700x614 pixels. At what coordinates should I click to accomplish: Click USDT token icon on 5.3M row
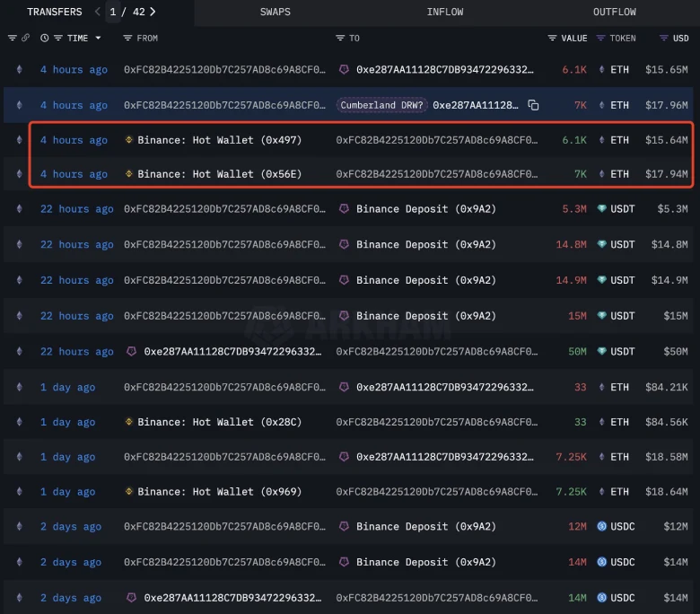[601, 209]
